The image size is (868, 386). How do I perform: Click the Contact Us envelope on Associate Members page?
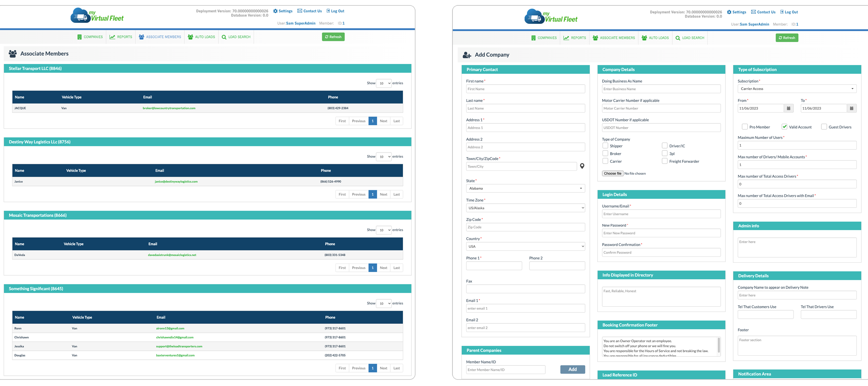pyautogui.click(x=300, y=11)
